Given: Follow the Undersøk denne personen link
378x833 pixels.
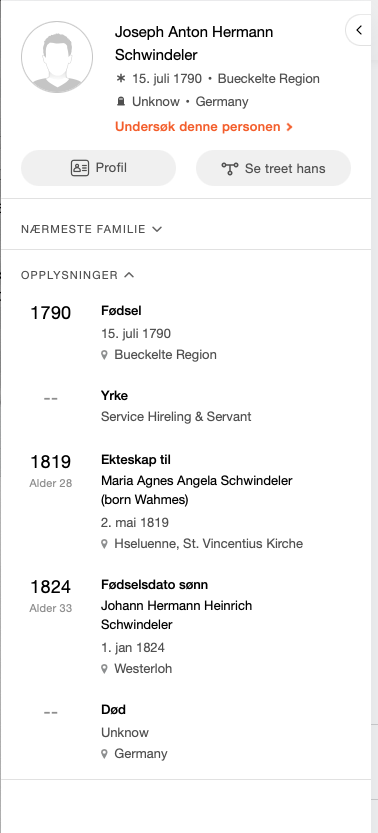Looking at the screenshot, I should [x=204, y=127].
